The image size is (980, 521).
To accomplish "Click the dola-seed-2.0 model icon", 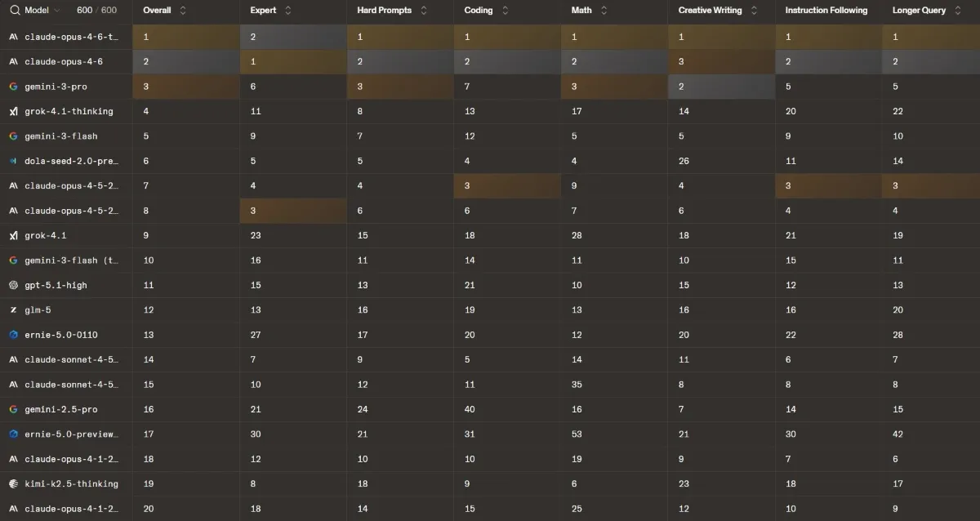I will coord(14,161).
